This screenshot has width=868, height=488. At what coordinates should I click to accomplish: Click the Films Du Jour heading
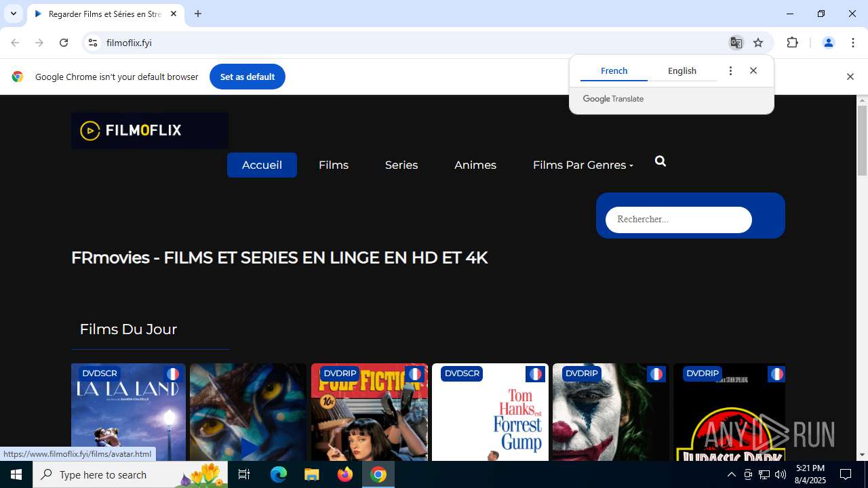point(128,329)
